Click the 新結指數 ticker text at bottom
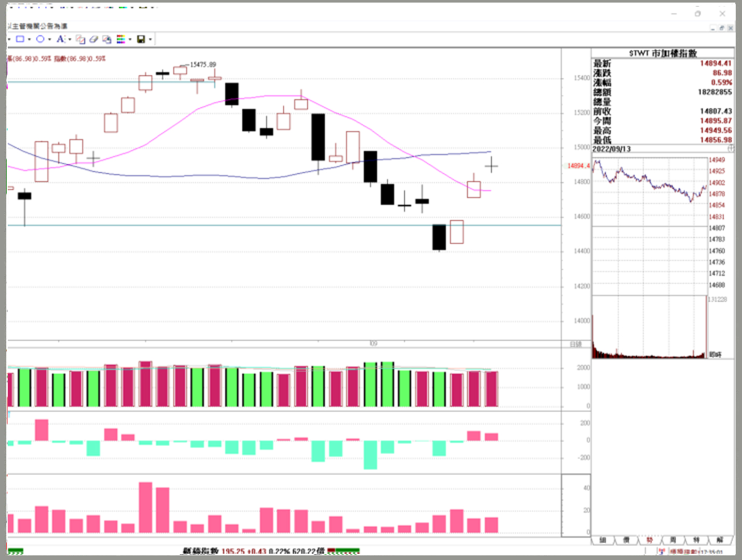742x560 pixels. pyautogui.click(x=200, y=551)
